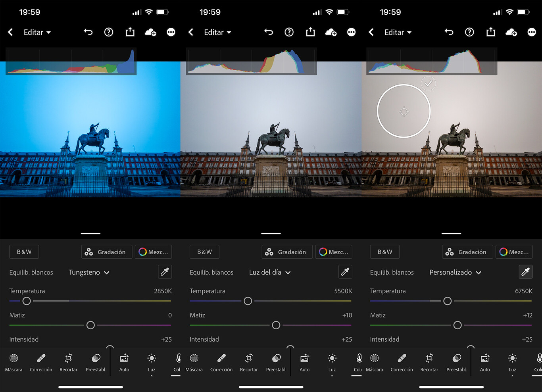
Task: Open Gradación in the Luz del día screen
Action: [x=287, y=252]
